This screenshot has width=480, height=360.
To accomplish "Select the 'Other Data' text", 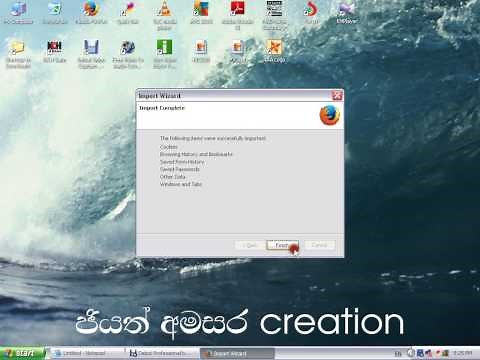I will point(173,177).
